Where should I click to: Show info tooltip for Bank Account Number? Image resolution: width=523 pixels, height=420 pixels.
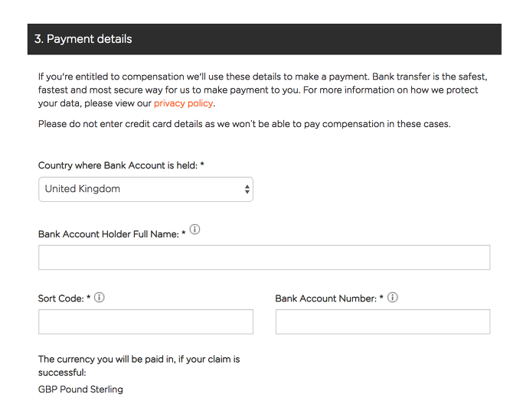393,297
